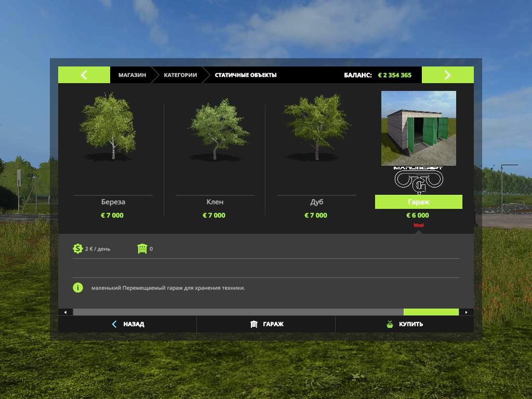
Task: Click the daily upkeep cost coin icon
Action: [x=78, y=249]
